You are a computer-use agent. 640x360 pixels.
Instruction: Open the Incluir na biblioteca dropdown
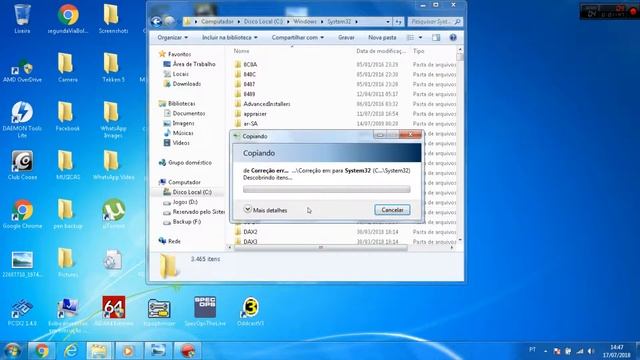[x=230, y=38]
